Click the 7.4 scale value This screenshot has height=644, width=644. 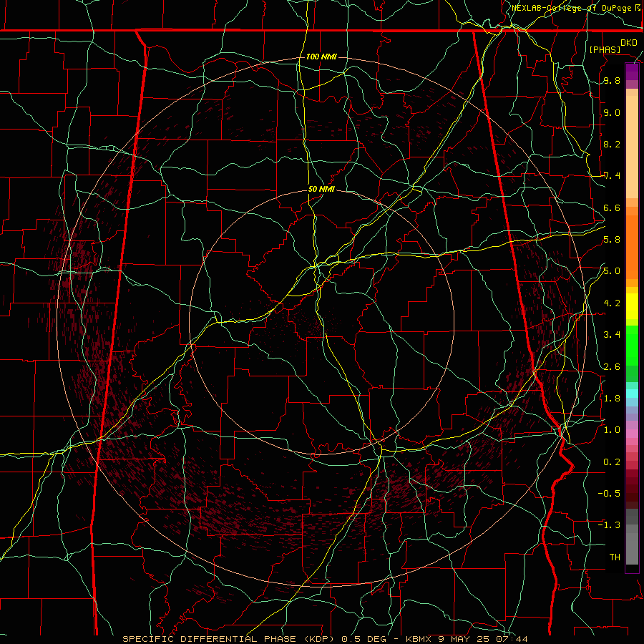click(612, 176)
